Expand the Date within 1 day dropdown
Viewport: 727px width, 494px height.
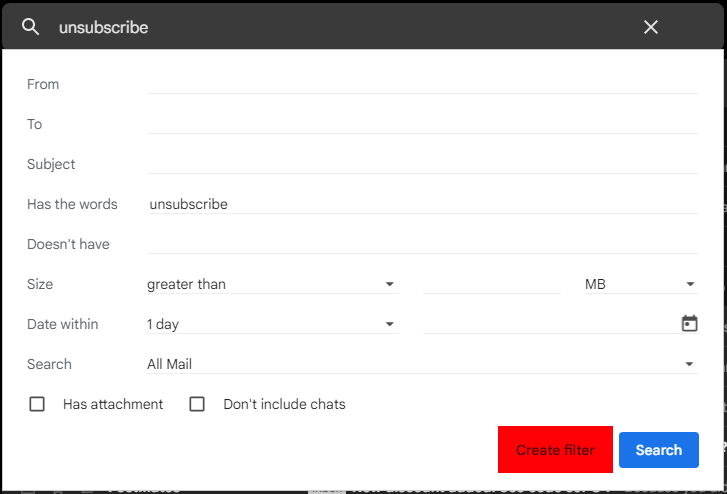click(272, 324)
